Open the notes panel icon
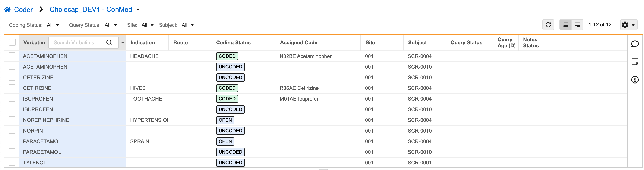This screenshot has height=170, width=644. (635, 62)
